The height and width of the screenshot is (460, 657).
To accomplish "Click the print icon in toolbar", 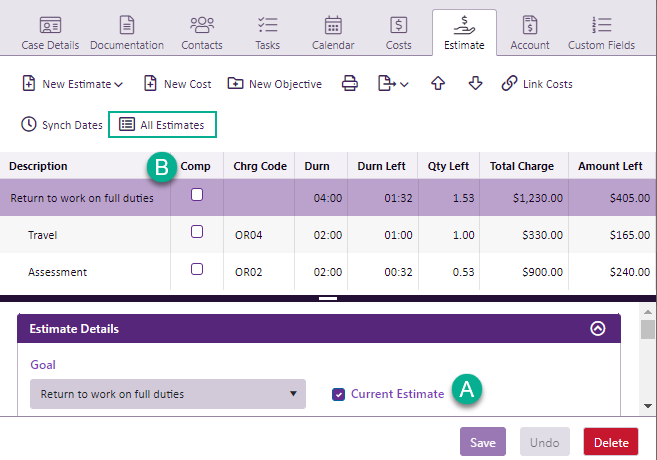I will pos(349,84).
